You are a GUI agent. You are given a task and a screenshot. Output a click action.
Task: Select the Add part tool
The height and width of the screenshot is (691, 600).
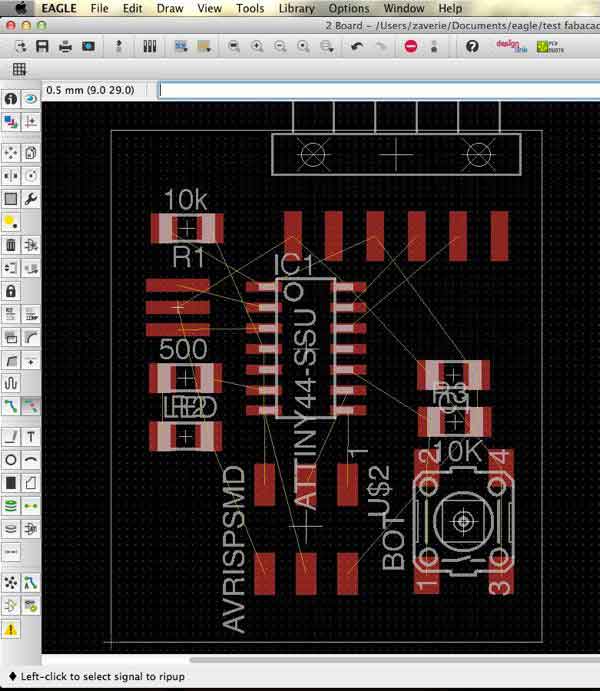pos(31,245)
